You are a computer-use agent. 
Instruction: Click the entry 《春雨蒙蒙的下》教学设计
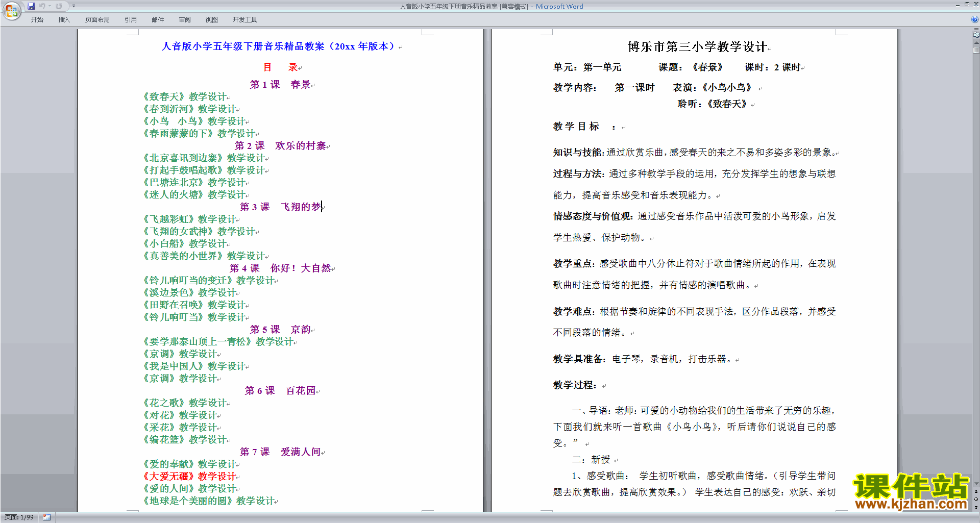tap(199, 134)
